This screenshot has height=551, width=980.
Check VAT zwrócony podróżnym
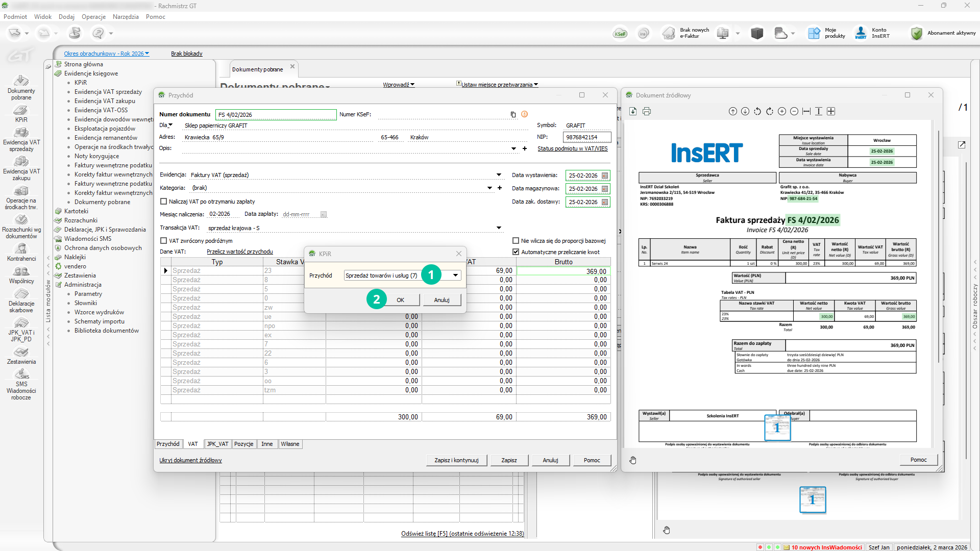[164, 241]
